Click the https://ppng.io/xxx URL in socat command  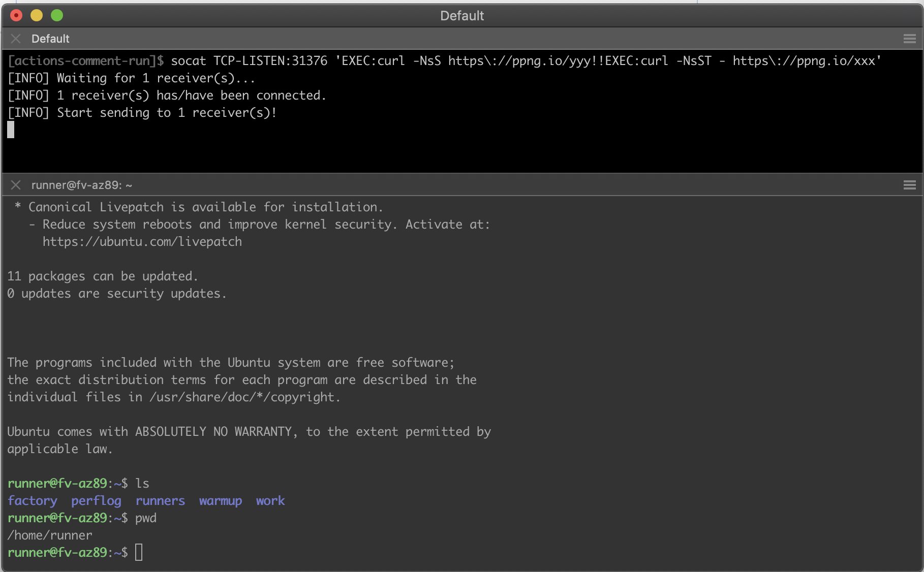tap(804, 61)
